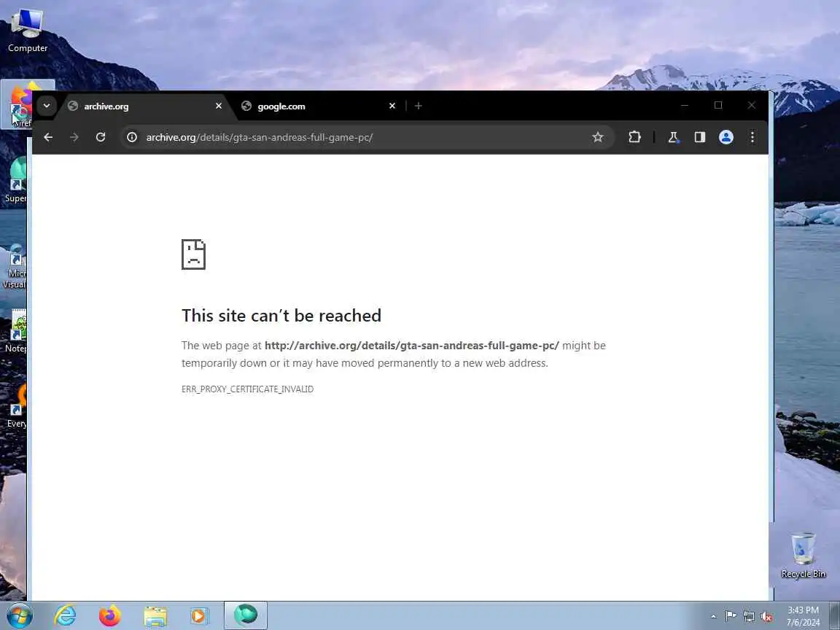
Task: Show hidden system tray icons
Action: [713, 617]
